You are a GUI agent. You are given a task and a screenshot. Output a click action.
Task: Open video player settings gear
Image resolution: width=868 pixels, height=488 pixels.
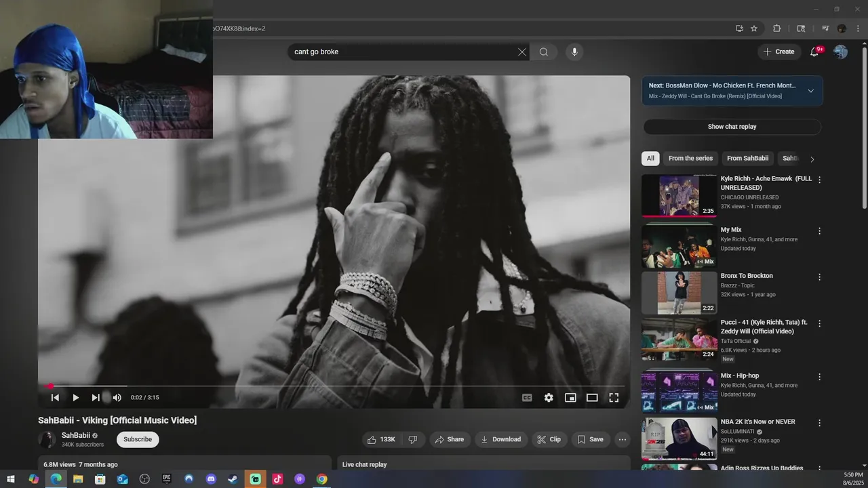click(x=549, y=398)
